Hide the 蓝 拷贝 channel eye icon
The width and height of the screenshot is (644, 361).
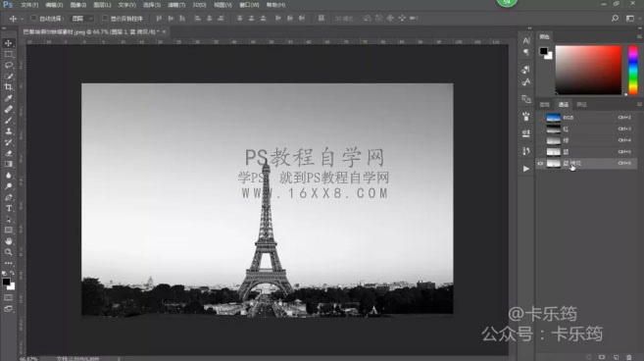tap(540, 163)
